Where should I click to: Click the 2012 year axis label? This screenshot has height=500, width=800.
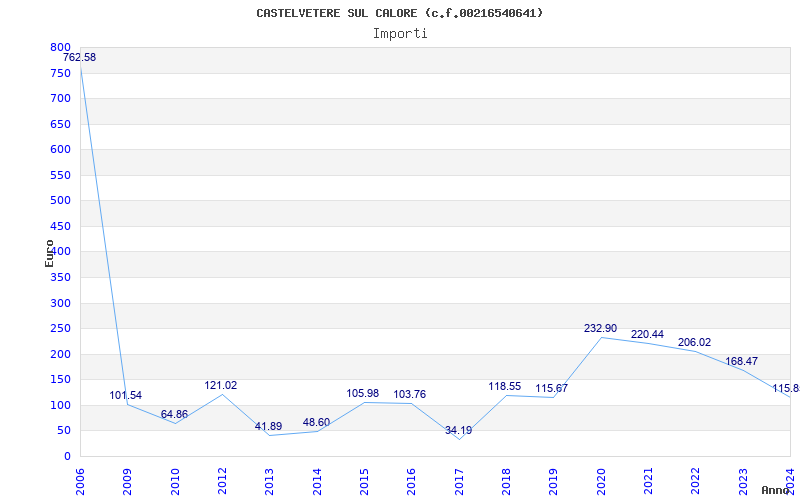click(x=222, y=482)
